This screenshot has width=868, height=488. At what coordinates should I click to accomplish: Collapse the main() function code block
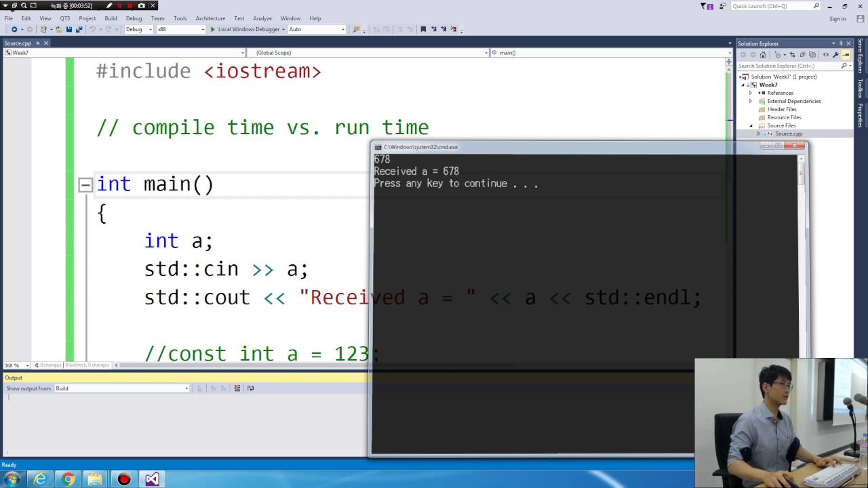click(x=85, y=184)
